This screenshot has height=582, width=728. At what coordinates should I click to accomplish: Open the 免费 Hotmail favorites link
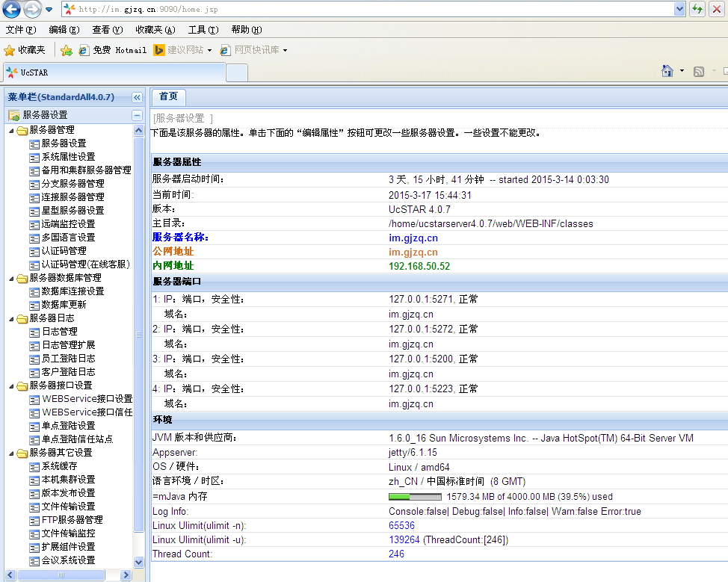[x=113, y=50]
